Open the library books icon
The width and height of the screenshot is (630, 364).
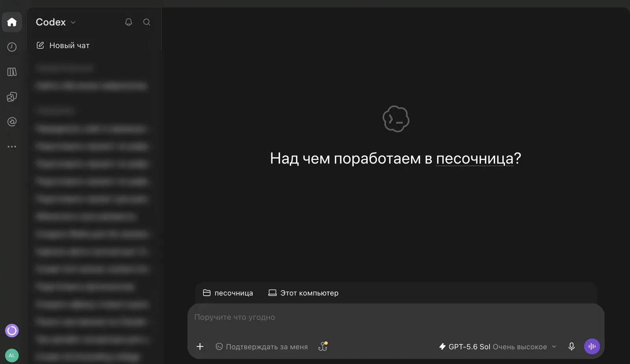click(x=12, y=72)
